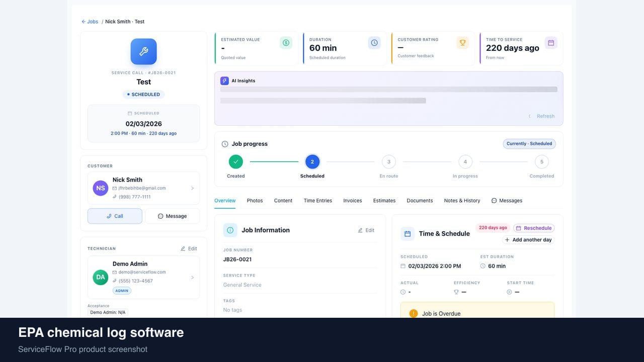Click the job number JB26-0021 value
Screen dimensions: 644x362
pos(237,259)
